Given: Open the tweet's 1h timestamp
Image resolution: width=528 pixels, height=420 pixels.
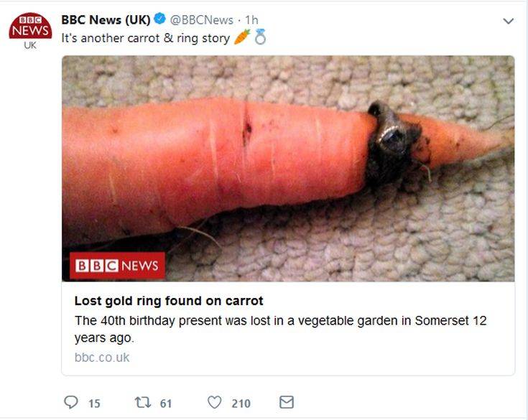Looking at the screenshot, I should point(252,19).
